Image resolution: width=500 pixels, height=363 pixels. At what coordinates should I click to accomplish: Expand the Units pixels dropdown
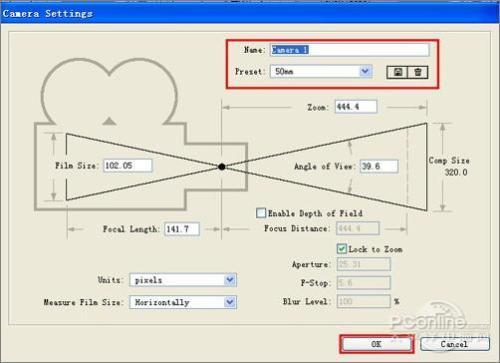click(183, 280)
